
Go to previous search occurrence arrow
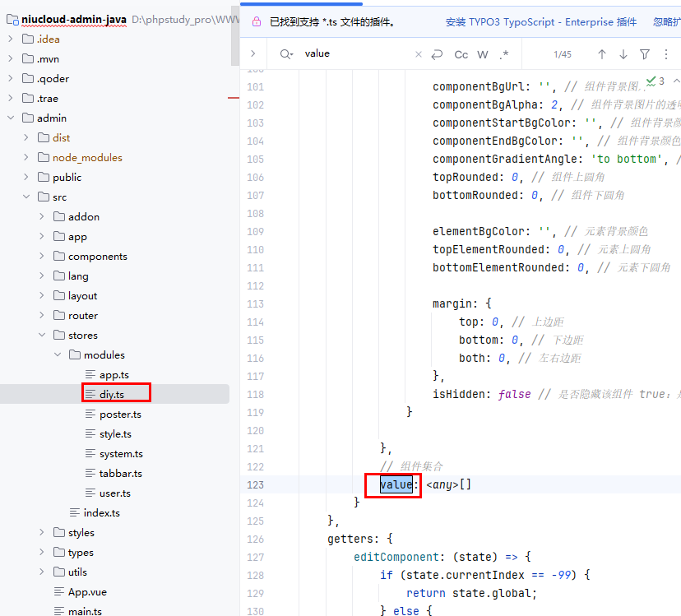[601, 54]
